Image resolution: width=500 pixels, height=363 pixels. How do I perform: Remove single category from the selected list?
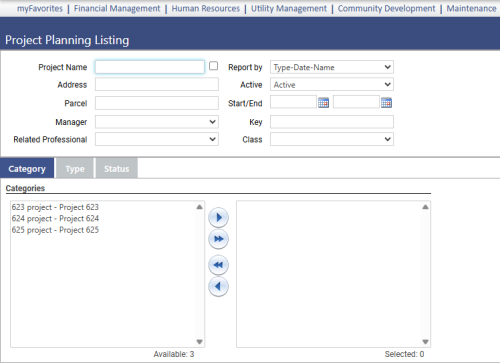(218, 286)
